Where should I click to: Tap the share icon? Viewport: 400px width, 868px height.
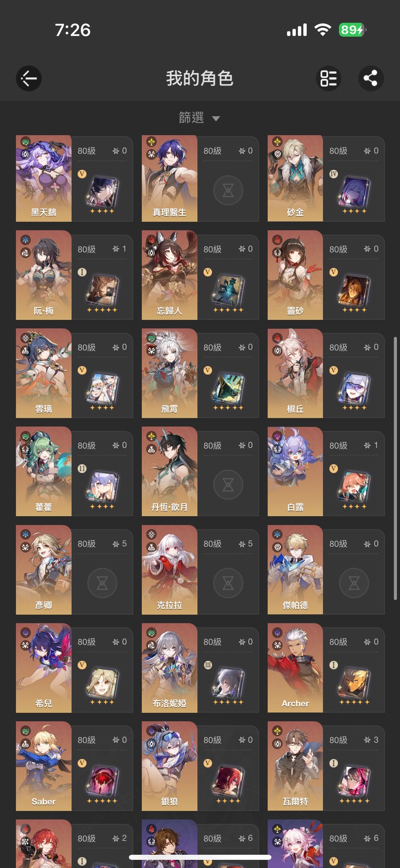click(x=370, y=78)
